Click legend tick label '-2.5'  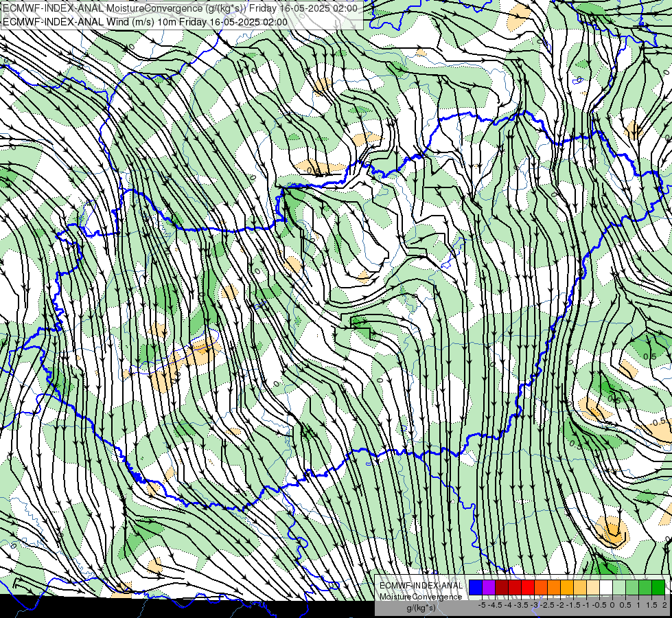[548, 605]
